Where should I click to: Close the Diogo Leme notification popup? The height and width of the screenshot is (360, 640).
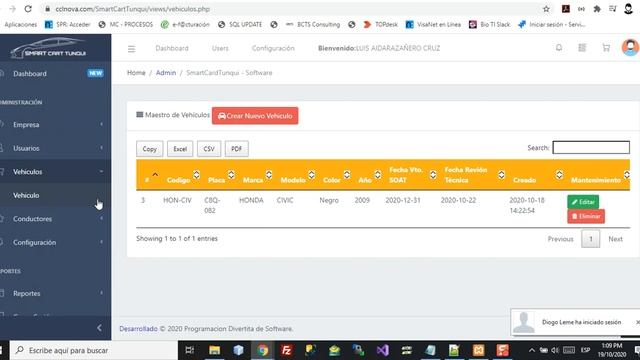[x=638, y=322]
